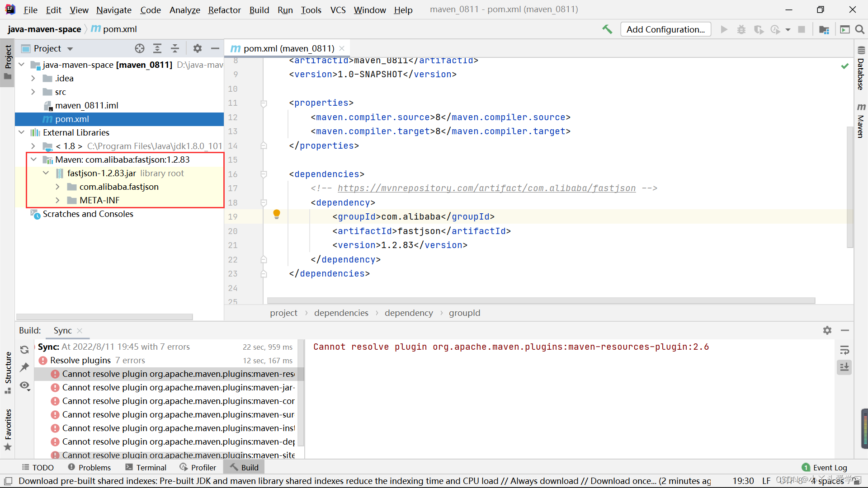The width and height of the screenshot is (868, 488).
Task: Open the Refactor menu
Action: (x=224, y=9)
